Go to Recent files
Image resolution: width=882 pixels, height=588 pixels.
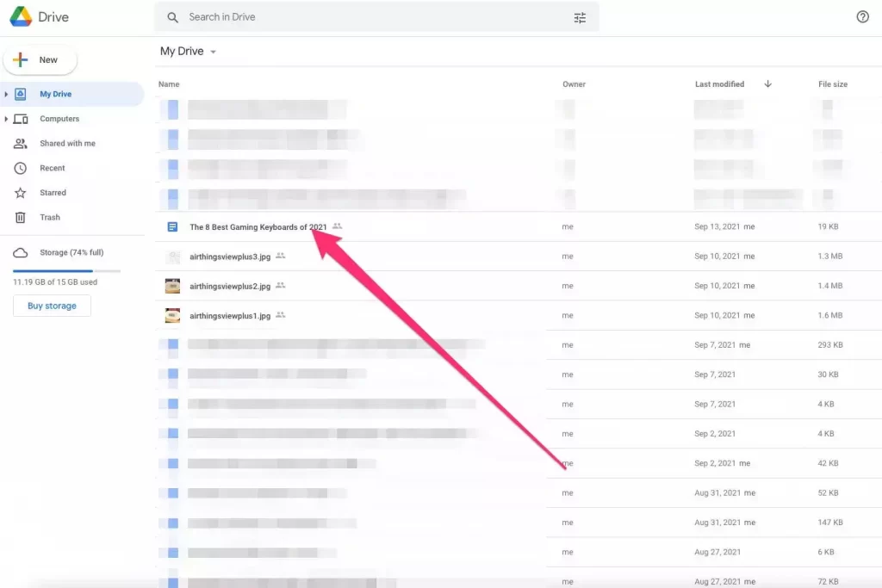point(52,169)
